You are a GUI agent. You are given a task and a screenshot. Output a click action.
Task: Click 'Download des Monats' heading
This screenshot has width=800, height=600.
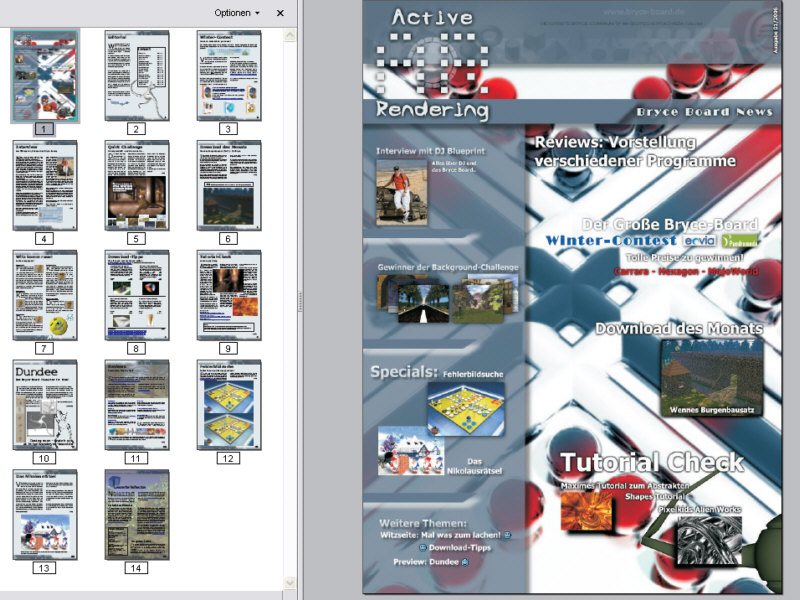tap(679, 328)
